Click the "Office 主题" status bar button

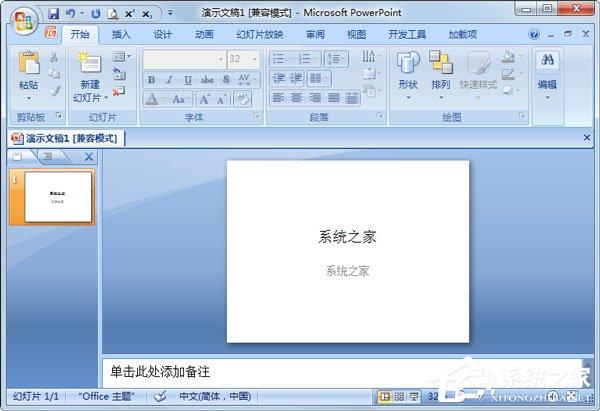[x=106, y=396]
